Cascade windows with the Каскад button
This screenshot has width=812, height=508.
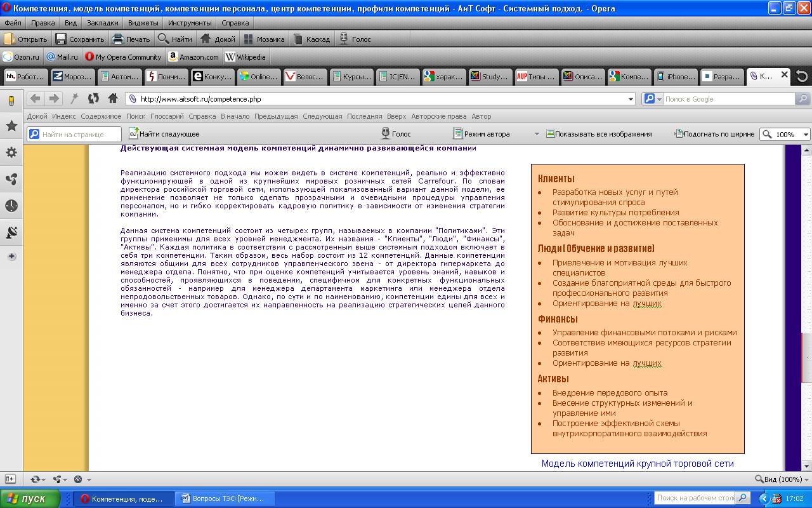[x=311, y=39]
